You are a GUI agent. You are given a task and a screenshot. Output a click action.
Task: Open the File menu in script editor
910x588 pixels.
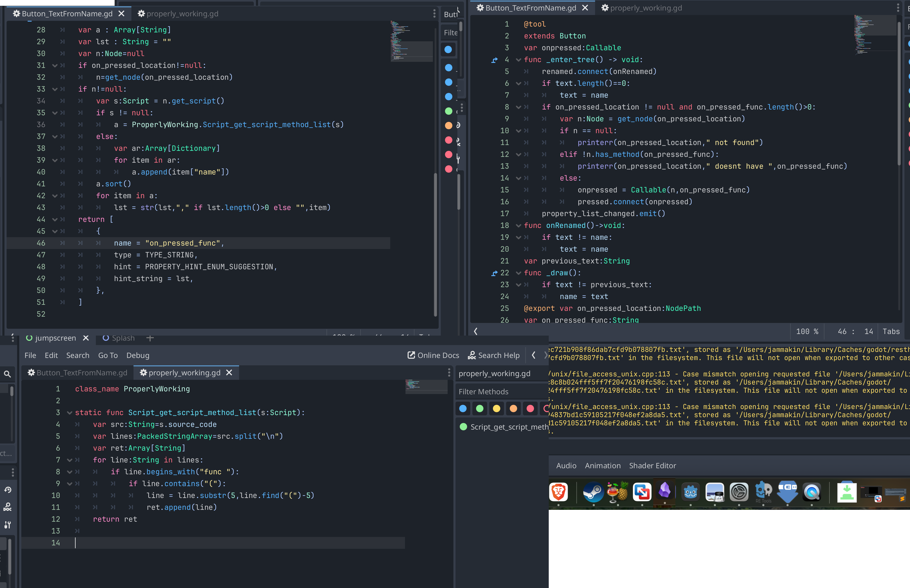[30, 355]
